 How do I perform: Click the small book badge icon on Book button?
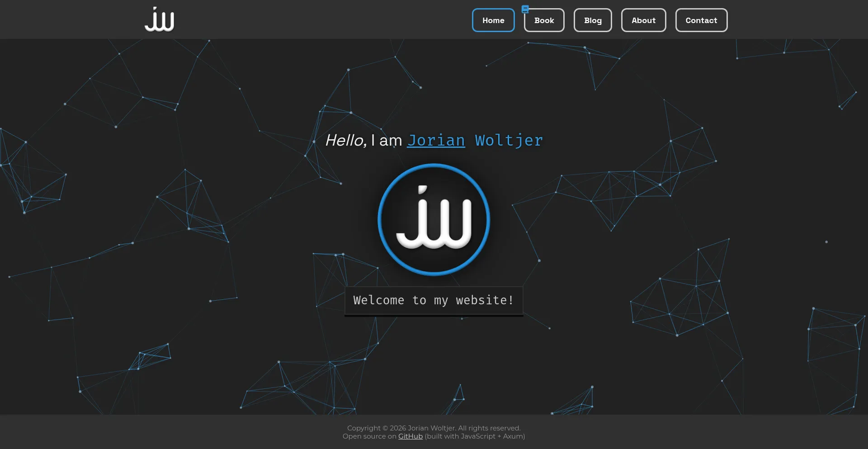point(525,9)
